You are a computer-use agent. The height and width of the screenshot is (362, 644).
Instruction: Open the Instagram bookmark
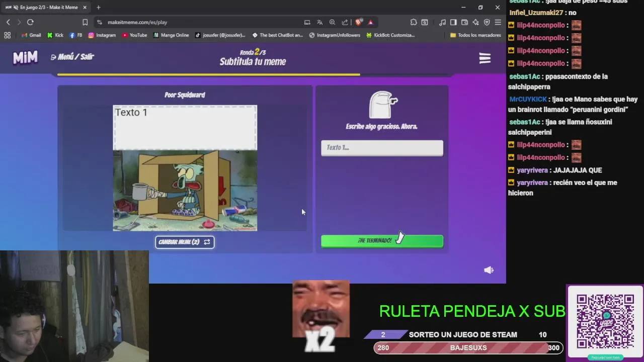[102, 35]
